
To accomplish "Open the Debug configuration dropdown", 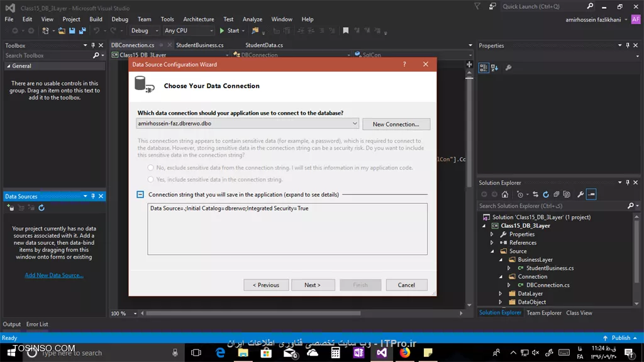I will click(x=144, y=30).
